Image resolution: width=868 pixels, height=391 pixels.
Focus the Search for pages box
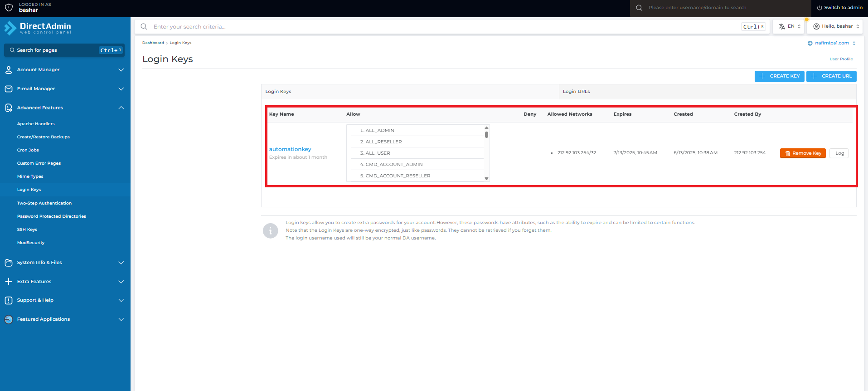[64, 50]
